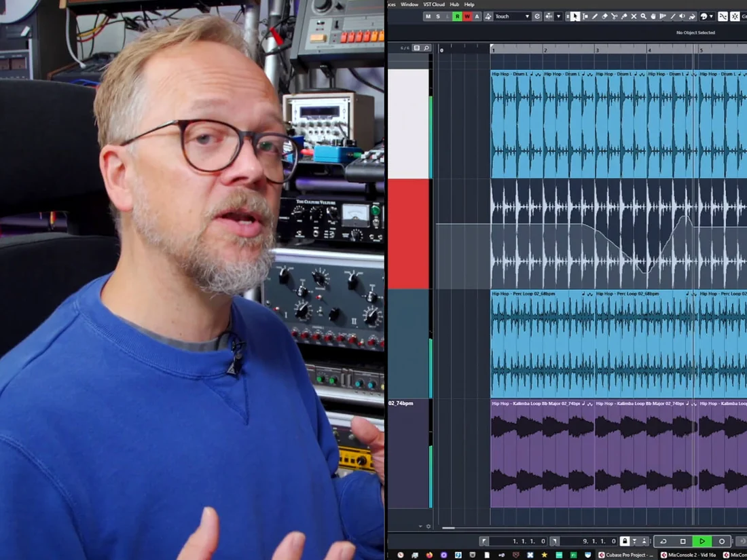
Task: Select the Play speaker tool
Action: pos(682,16)
